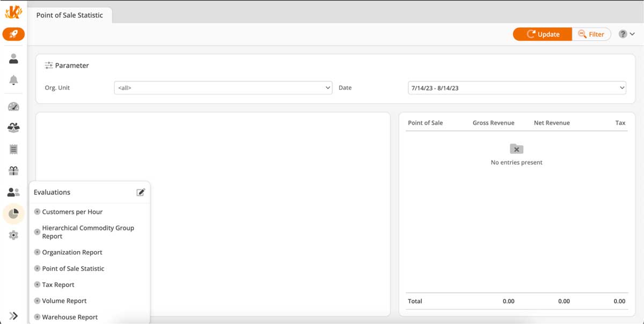Click the user profile sidebar icon
644x324 pixels.
tap(13, 58)
